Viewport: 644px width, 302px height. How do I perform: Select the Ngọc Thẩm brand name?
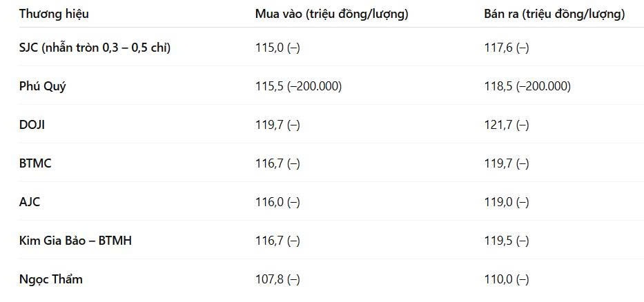coord(50,279)
